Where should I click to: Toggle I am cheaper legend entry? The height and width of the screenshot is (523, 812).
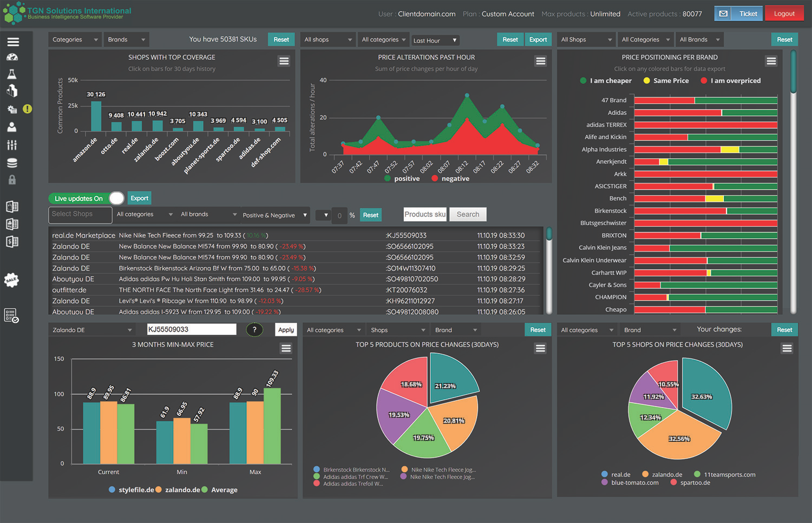606,81
